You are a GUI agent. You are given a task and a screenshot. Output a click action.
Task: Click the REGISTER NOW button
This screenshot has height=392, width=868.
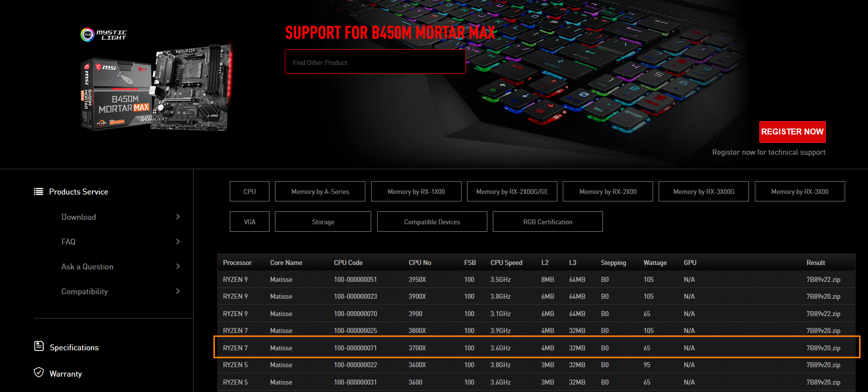pos(793,132)
